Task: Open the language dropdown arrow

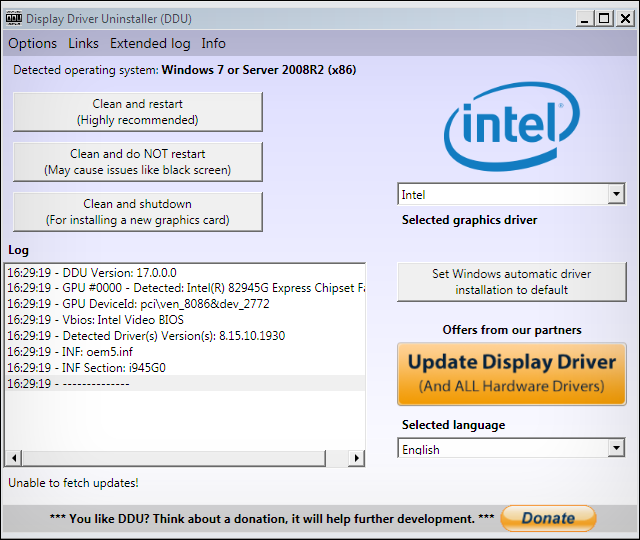Action: [x=616, y=448]
